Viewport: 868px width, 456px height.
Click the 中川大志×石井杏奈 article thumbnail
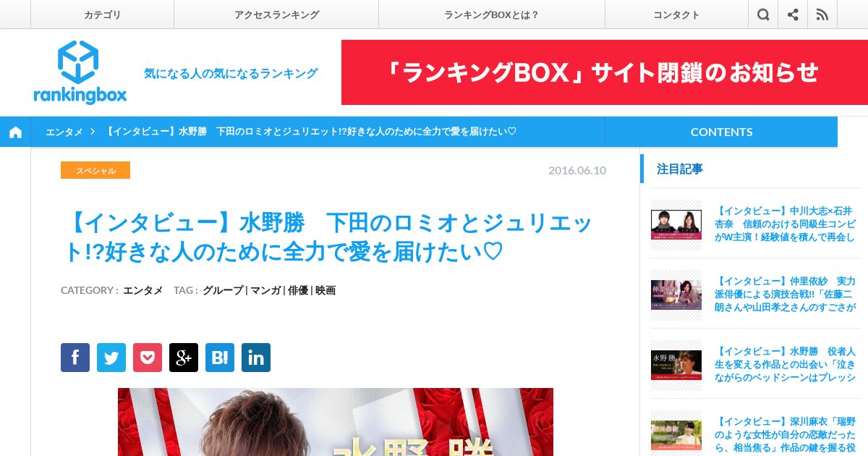pyautogui.click(x=676, y=224)
